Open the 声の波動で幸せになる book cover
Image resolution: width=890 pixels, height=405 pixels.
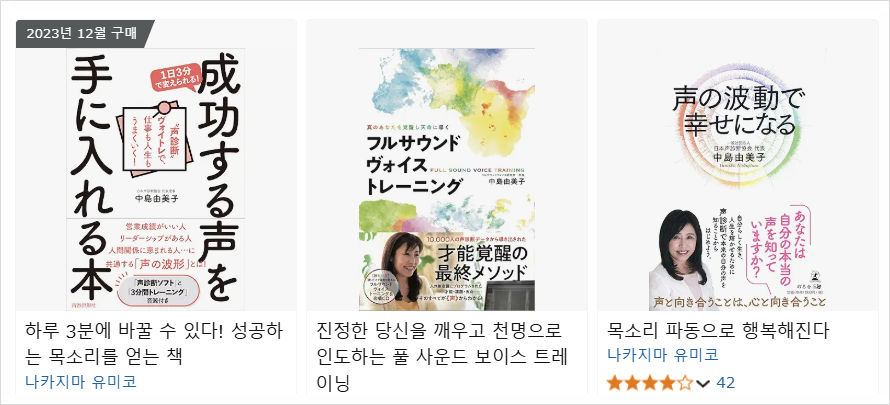737,179
